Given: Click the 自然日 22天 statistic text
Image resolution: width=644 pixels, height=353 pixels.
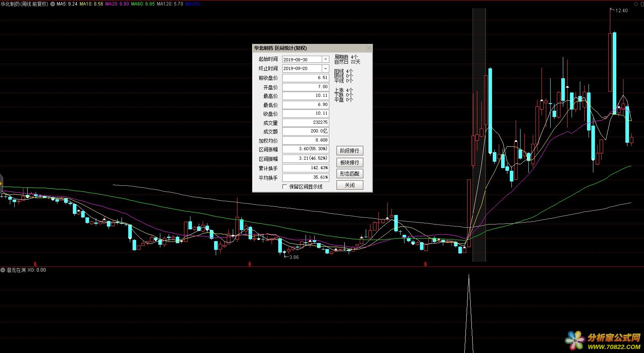Looking at the screenshot, I should click(x=348, y=62).
